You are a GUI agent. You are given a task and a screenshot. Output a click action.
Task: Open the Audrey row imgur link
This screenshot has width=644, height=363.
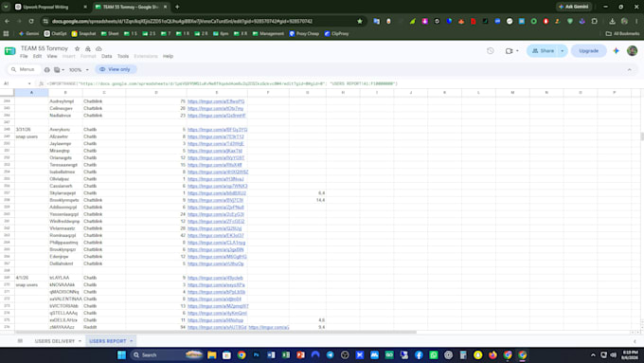pyautogui.click(x=216, y=101)
